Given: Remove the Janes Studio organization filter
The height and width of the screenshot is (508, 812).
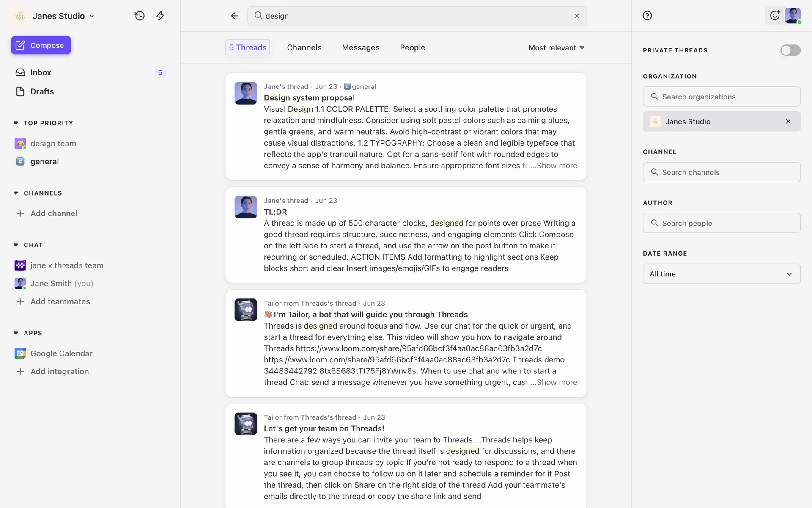Looking at the screenshot, I should (x=788, y=121).
